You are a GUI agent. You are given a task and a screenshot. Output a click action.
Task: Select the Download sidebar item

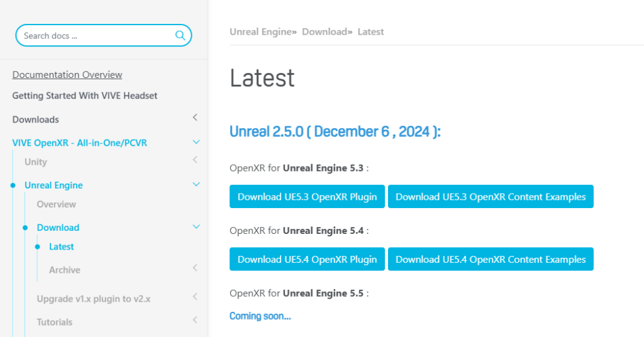(x=58, y=228)
